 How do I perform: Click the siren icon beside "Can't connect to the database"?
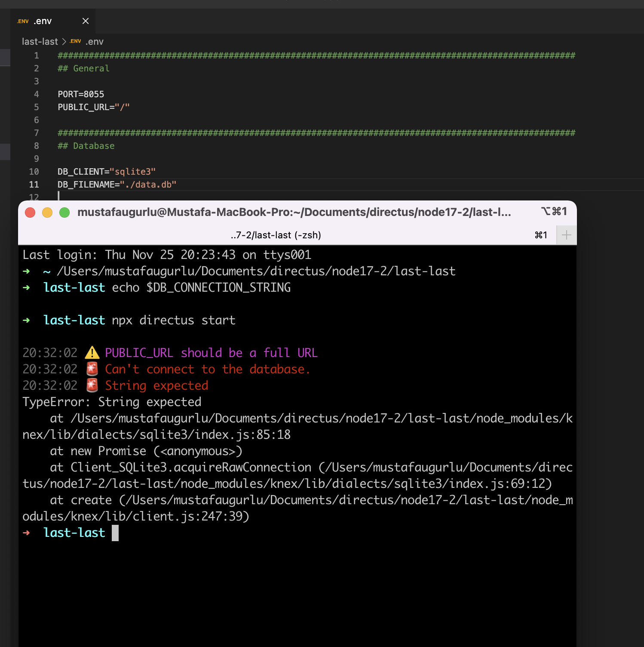click(92, 369)
